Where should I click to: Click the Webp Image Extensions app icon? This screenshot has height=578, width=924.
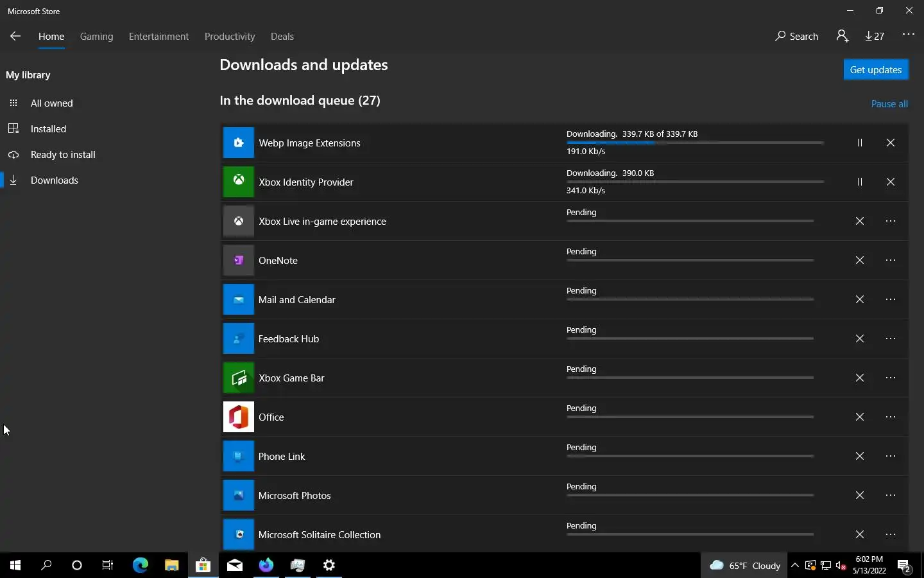pos(239,143)
